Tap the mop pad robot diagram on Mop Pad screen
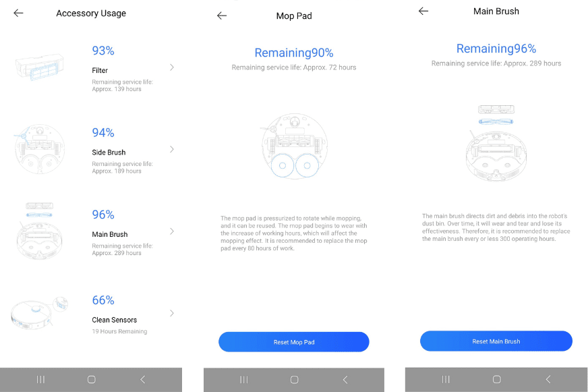588x392 pixels. tap(294, 147)
